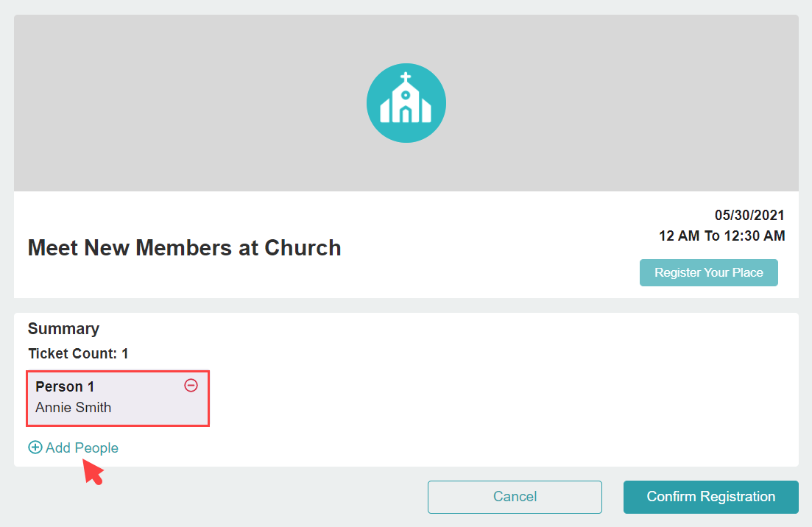This screenshot has height=527, width=812.
Task: Click the red arrow pointer below Add People
Action: coord(93,472)
